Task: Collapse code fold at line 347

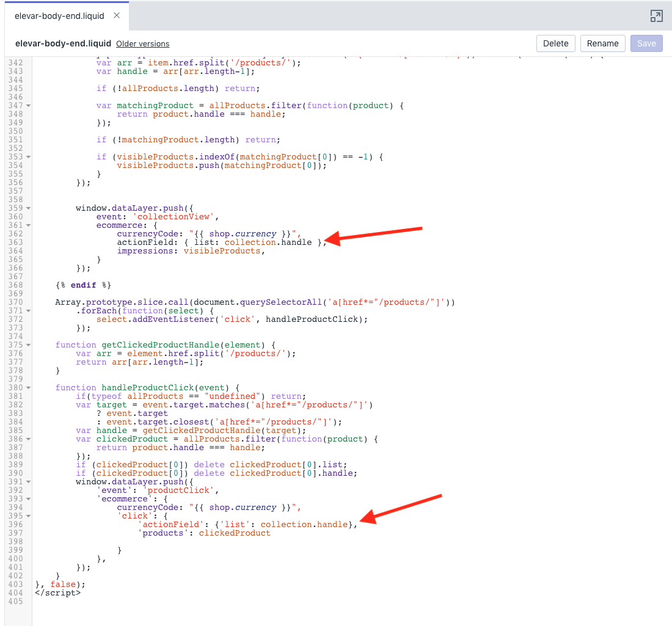Action: coord(28,106)
